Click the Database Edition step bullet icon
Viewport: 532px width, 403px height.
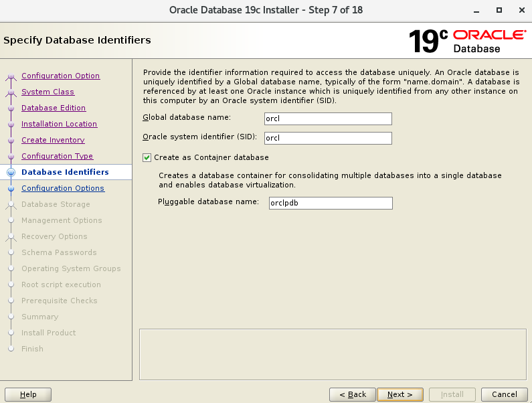11,108
